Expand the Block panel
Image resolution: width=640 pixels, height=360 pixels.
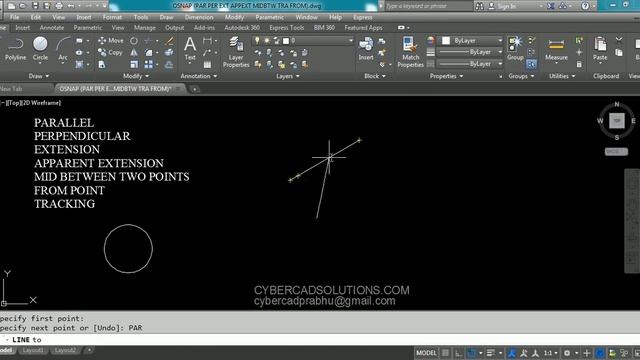[x=375, y=76]
